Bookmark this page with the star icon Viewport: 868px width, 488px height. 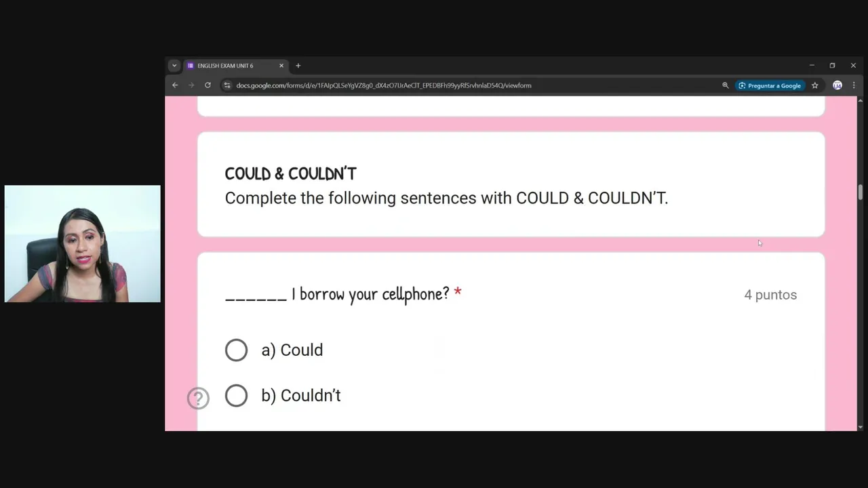[x=815, y=85]
